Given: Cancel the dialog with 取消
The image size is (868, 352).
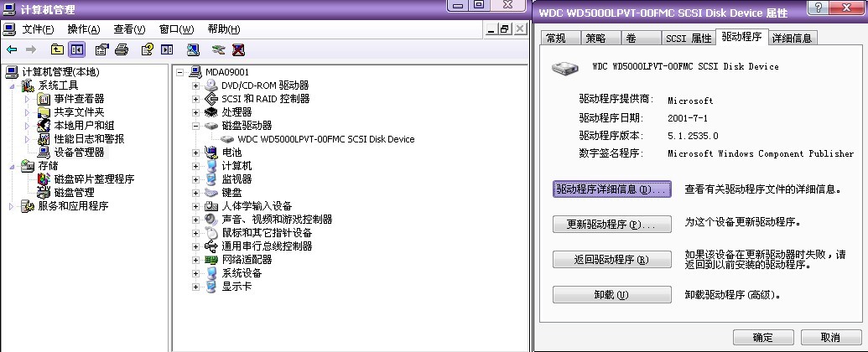Looking at the screenshot, I should point(830,337).
